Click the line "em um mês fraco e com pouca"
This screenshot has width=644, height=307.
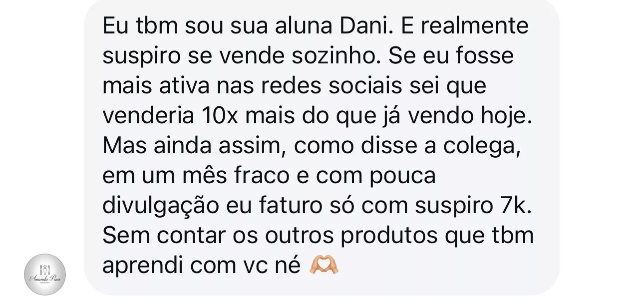pos(269,176)
